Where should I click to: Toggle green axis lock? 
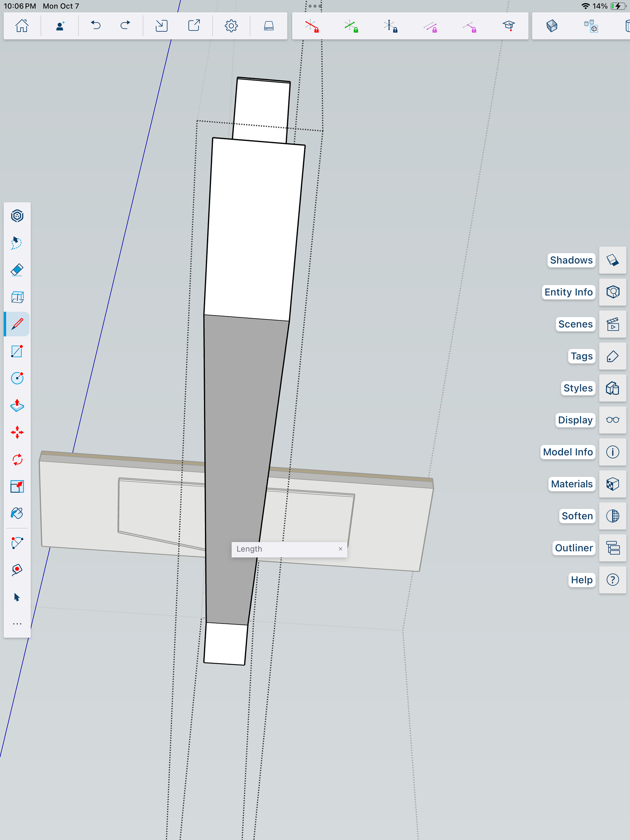pyautogui.click(x=351, y=26)
